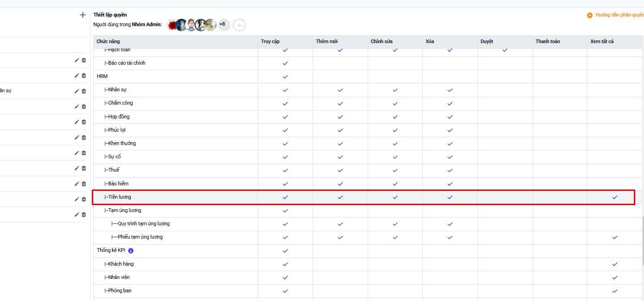This screenshot has height=301, width=644.
Task: Select the HRM parent row
Action: [x=102, y=76]
